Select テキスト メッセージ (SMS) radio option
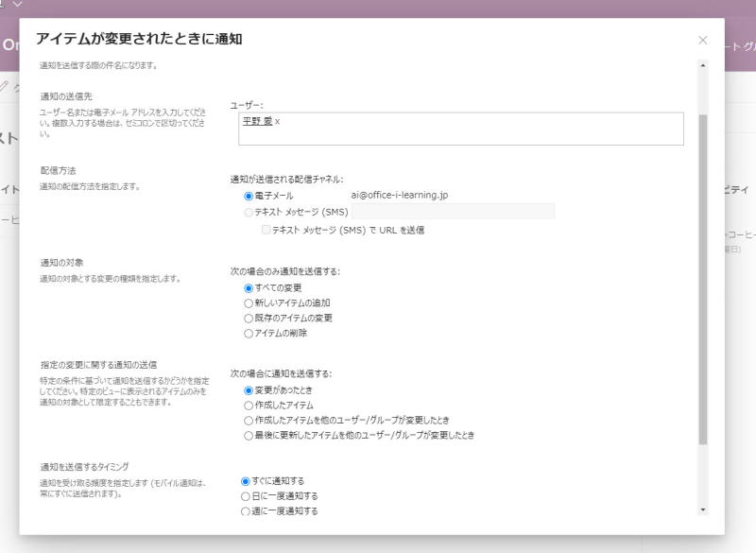756x553 pixels. tap(249, 212)
